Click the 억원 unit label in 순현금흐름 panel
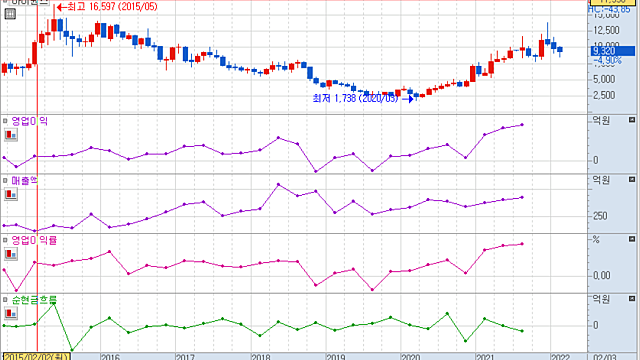 coord(601,299)
